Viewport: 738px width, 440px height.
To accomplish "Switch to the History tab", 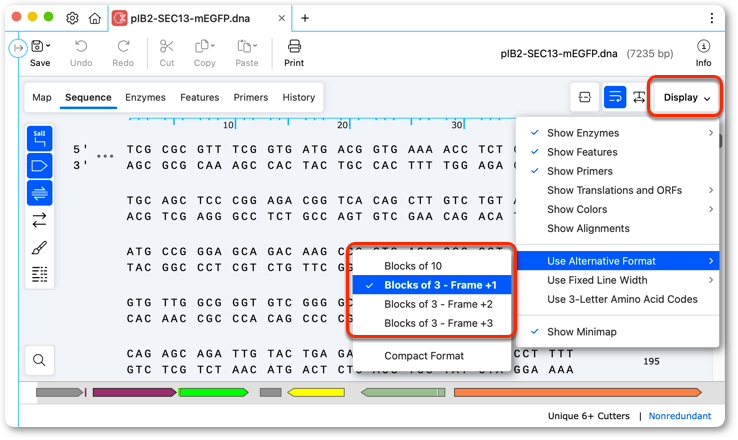I will click(x=299, y=97).
